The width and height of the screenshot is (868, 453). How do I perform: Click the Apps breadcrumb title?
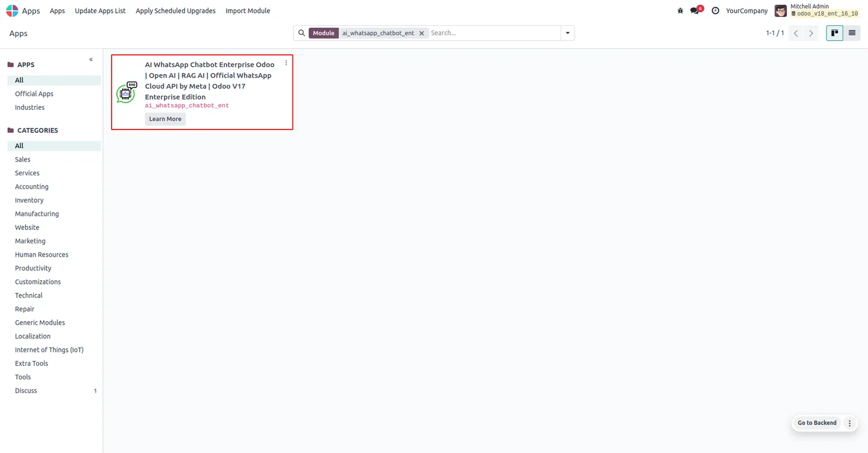click(x=18, y=33)
